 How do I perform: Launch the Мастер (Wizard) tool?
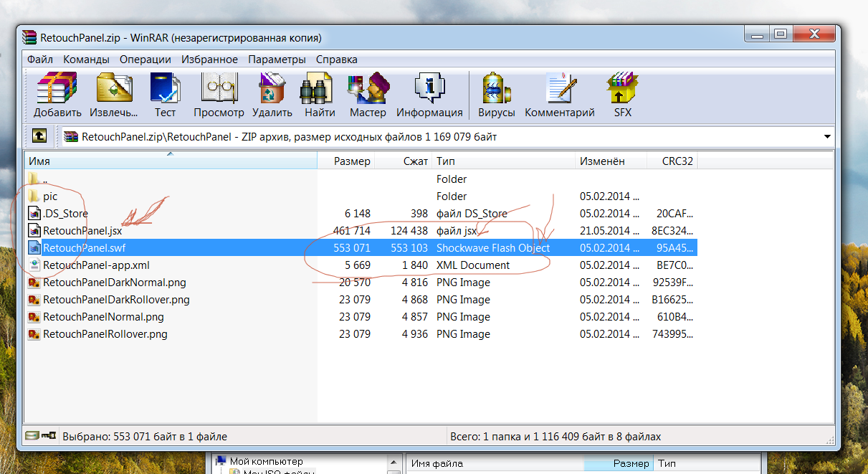pyautogui.click(x=368, y=95)
